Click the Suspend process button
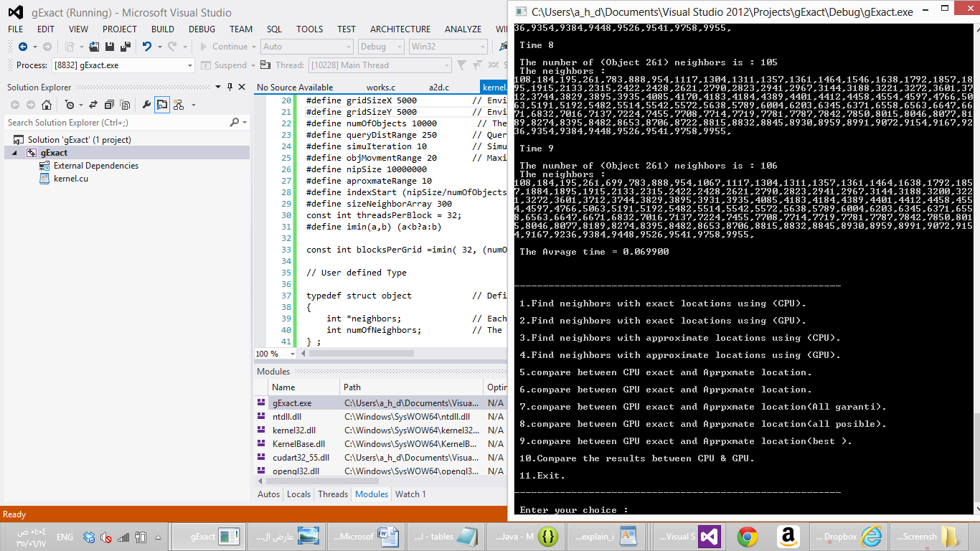This screenshot has height=551, width=980. click(x=223, y=65)
